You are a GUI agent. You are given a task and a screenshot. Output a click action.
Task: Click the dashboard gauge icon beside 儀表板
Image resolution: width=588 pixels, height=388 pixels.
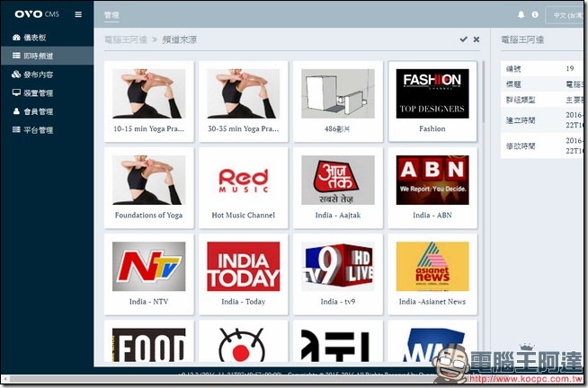pos(16,37)
